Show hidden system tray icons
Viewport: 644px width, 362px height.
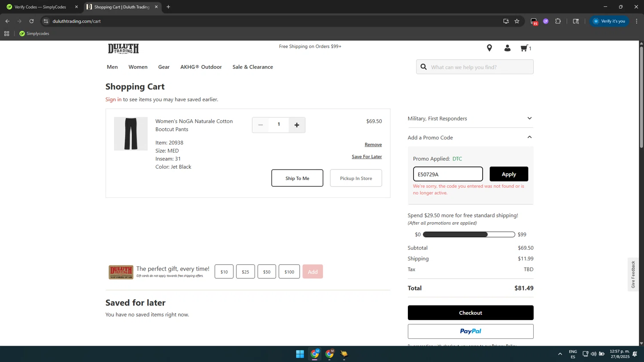[560, 354]
